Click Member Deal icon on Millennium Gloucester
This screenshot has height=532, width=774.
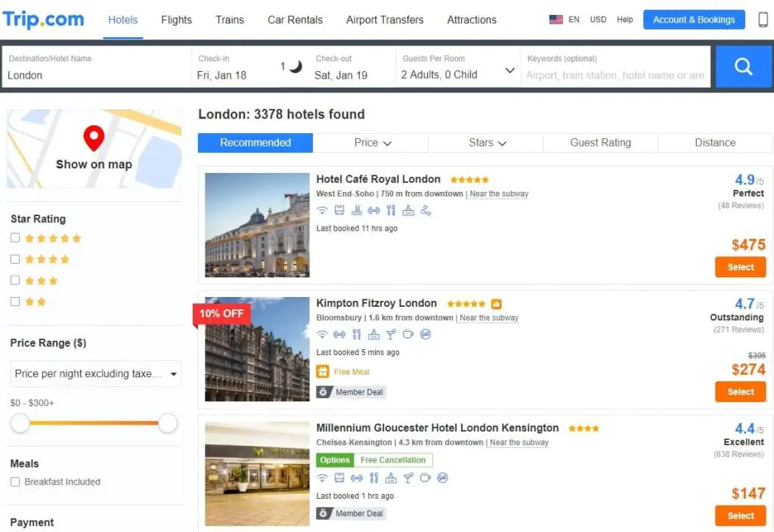click(324, 514)
